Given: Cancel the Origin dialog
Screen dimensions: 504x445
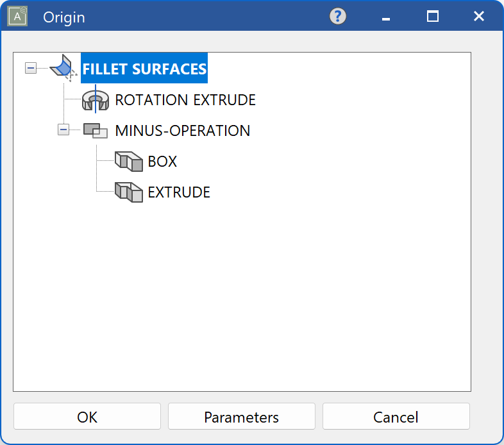Looking at the screenshot, I should pos(396,417).
